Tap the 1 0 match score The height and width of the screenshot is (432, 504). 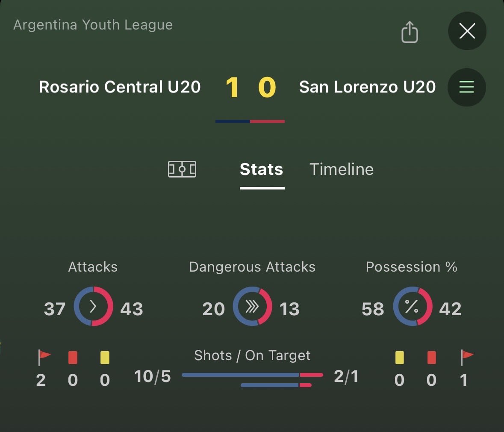[x=251, y=87]
